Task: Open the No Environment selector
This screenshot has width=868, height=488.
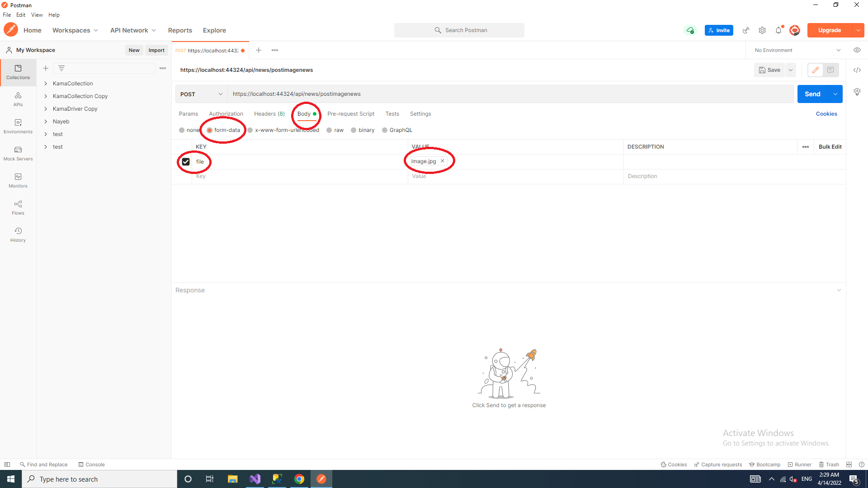Action: click(x=797, y=50)
